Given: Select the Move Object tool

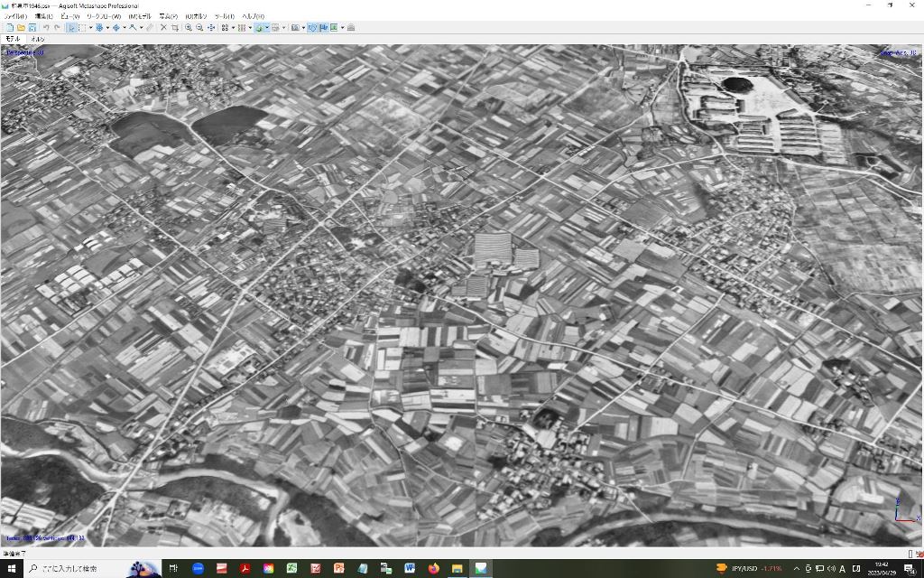Looking at the screenshot, I should click(x=116, y=28).
